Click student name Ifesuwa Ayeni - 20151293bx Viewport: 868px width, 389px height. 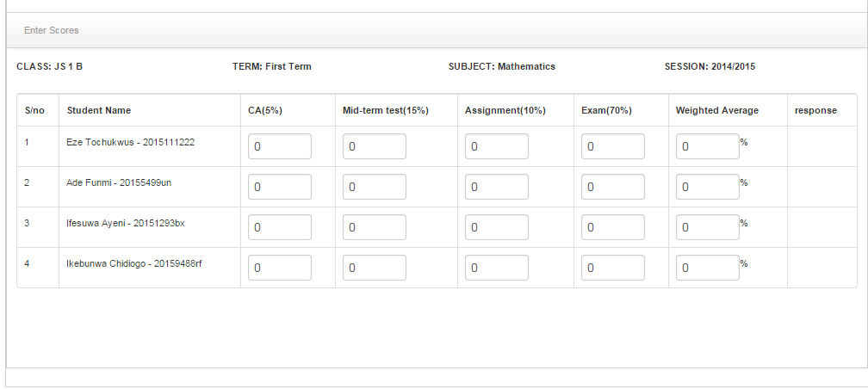coord(126,224)
